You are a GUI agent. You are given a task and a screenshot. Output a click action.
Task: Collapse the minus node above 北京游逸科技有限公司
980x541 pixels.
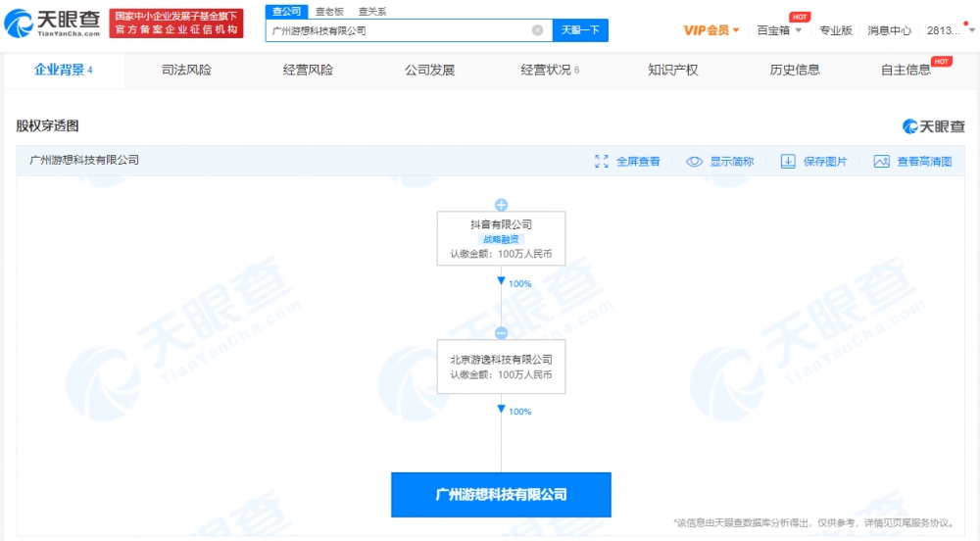tap(501, 333)
